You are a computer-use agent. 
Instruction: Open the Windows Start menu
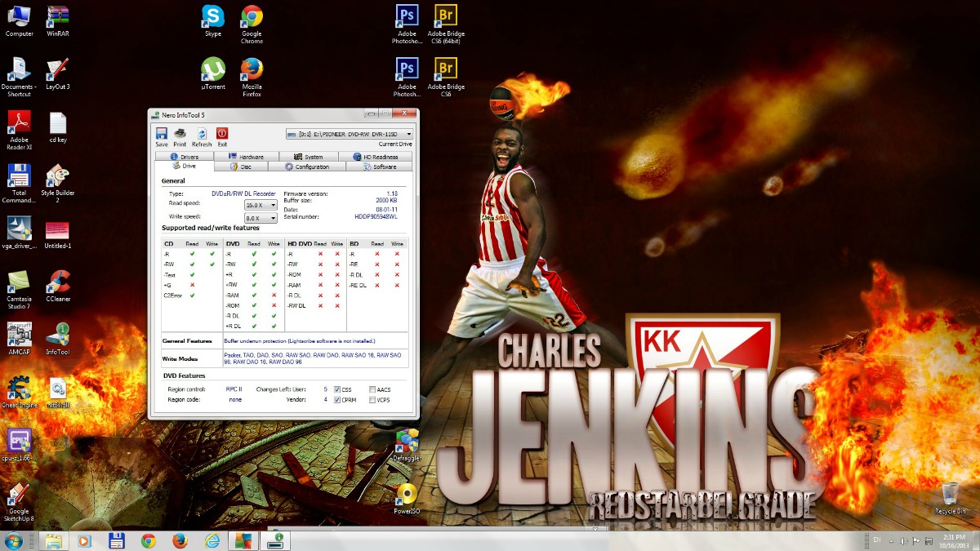pyautogui.click(x=15, y=540)
